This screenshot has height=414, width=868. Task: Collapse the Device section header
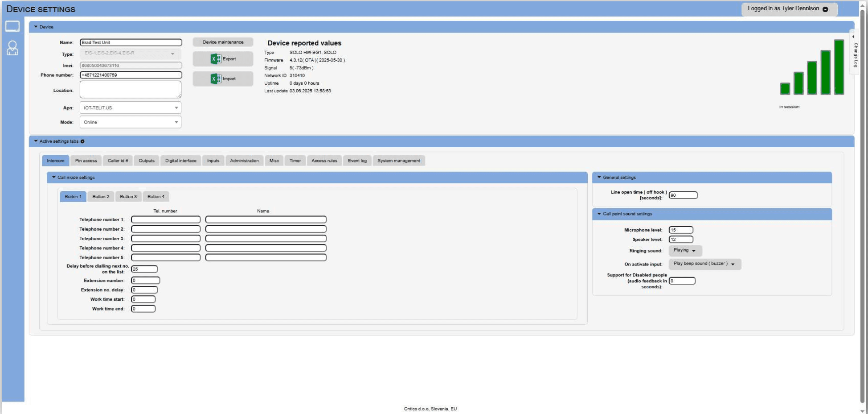pyautogui.click(x=35, y=26)
